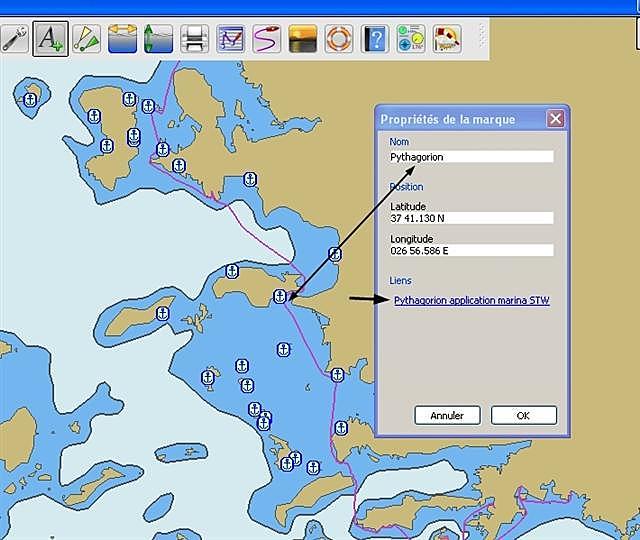Select anchor mark on the long narrow island
The image size is (640, 540).
tap(163, 313)
